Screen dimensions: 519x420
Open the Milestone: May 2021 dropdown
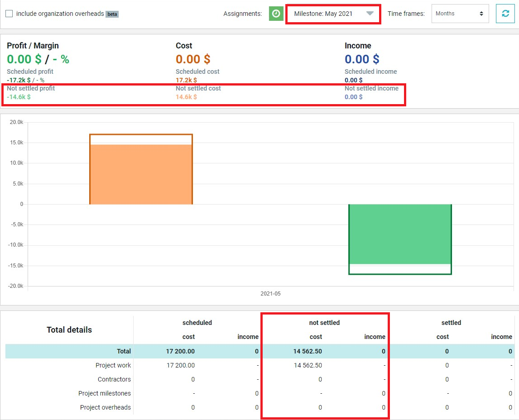pyautogui.click(x=333, y=14)
